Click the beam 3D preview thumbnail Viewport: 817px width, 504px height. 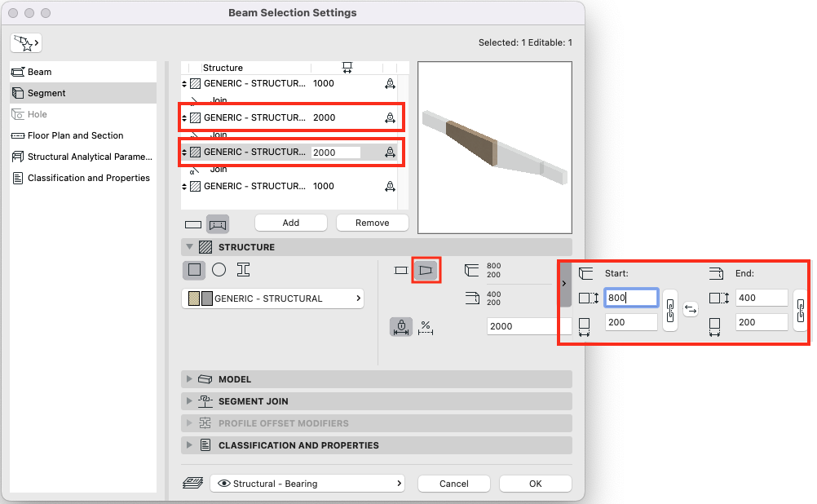494,148
